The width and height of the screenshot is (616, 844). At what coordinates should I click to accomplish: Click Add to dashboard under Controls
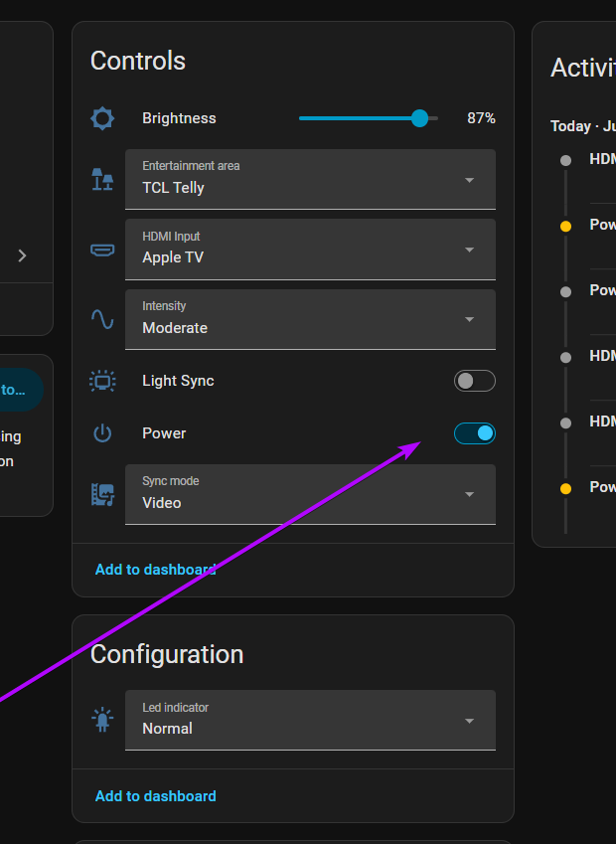pos(155,570)
